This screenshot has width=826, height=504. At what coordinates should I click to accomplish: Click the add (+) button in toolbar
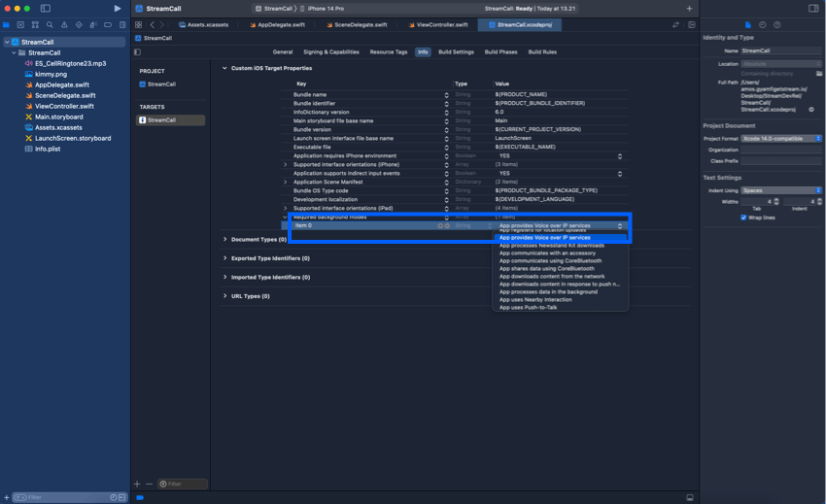(x=689, y=9)
